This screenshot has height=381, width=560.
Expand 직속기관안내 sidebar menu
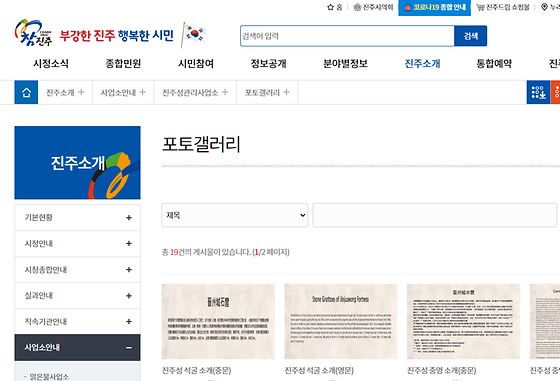[x=78, y=321]
